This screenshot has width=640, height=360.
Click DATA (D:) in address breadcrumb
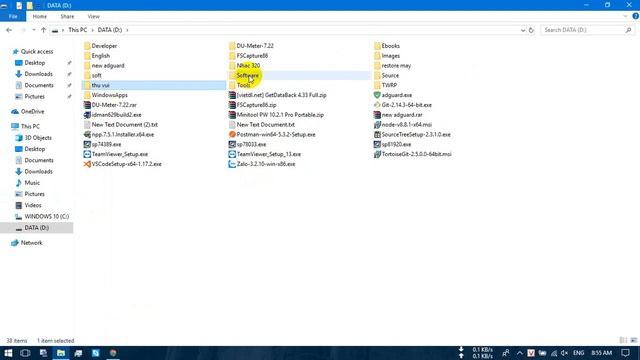coord(110,30)
